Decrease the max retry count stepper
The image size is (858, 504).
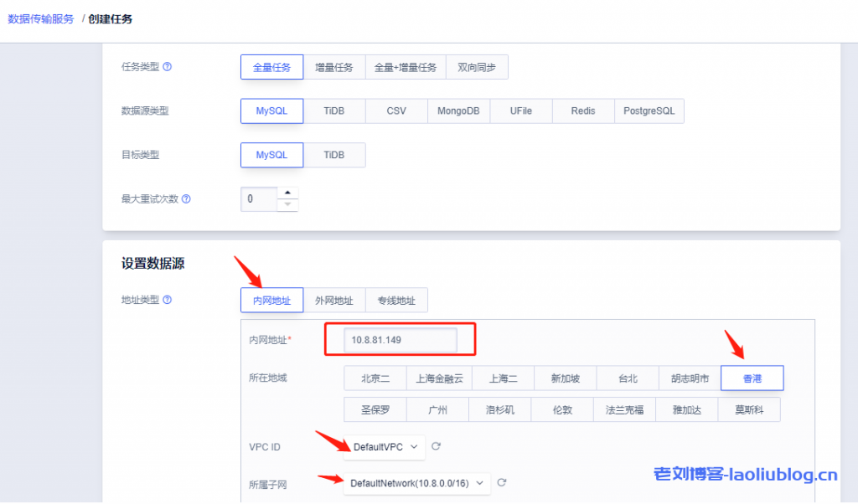click(x=288, y=205)
